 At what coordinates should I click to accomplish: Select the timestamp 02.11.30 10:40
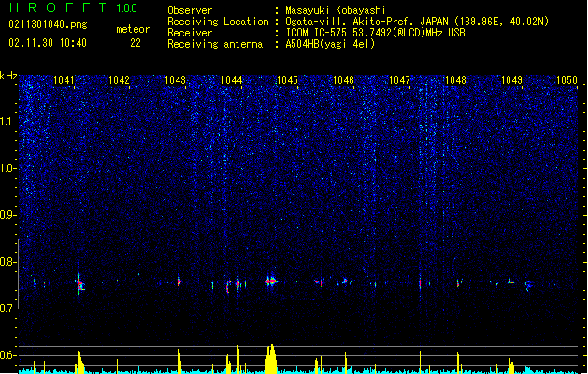tap(48, 43)
